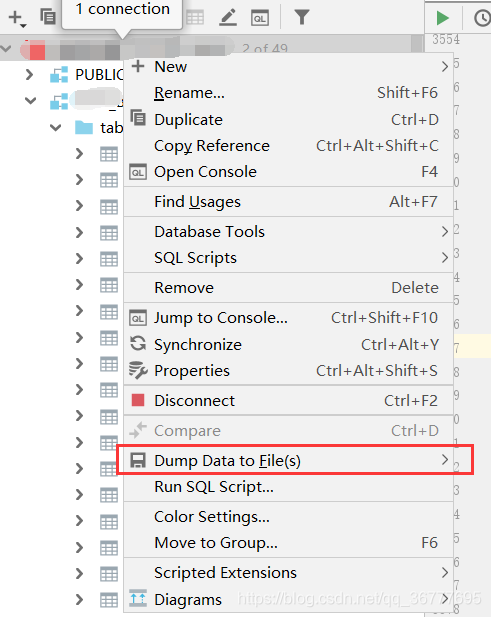This screenshot has width=491, height=617.
Task: Click the arrow beside Dump Data to File(s)
Action: click(445, 460)
